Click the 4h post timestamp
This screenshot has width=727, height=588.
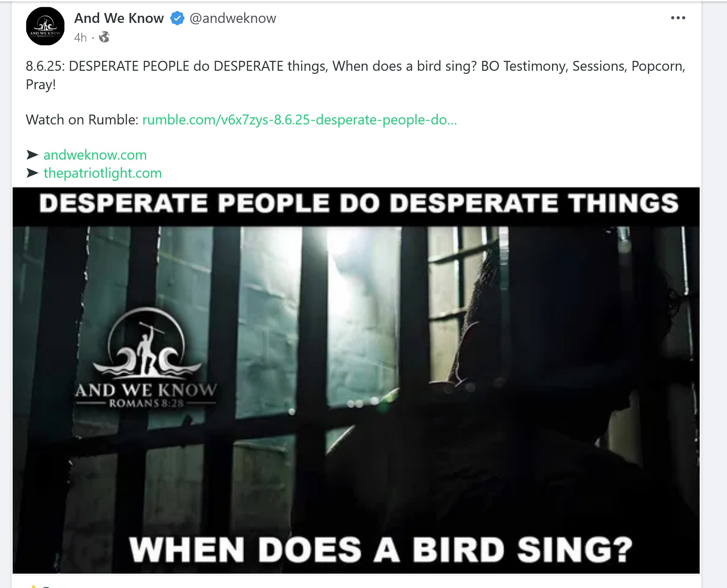coord(80,37)
